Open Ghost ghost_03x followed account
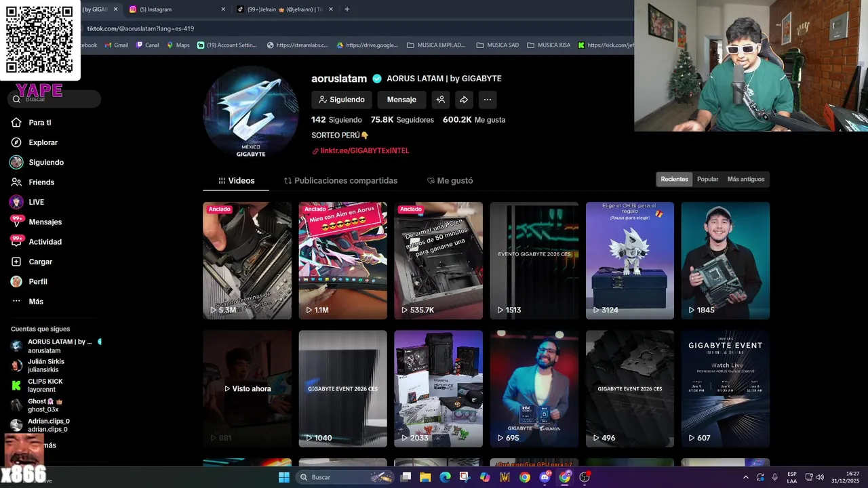Image resolution: width=868 pixels, height=488 pixels. pyautogui.click(x=37, y=405)
